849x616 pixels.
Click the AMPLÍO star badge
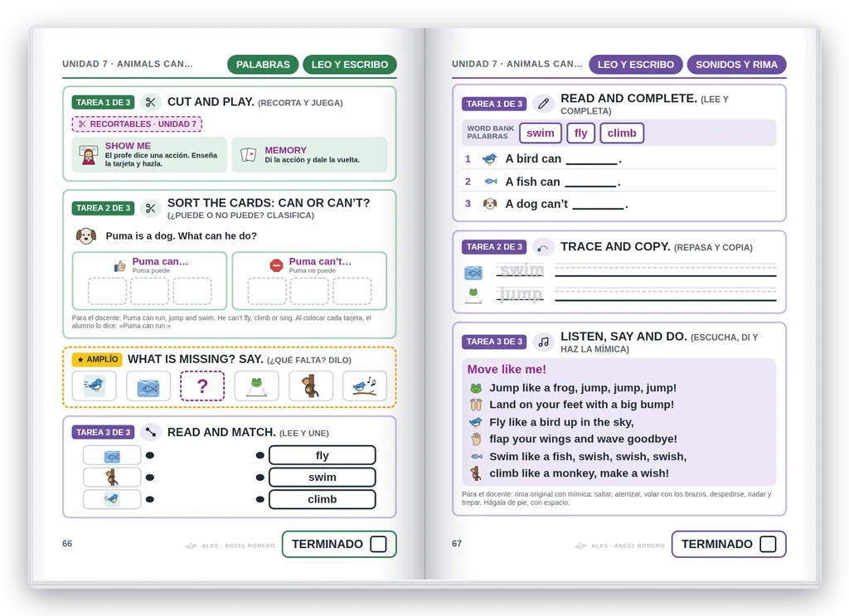tap(98, 360)
